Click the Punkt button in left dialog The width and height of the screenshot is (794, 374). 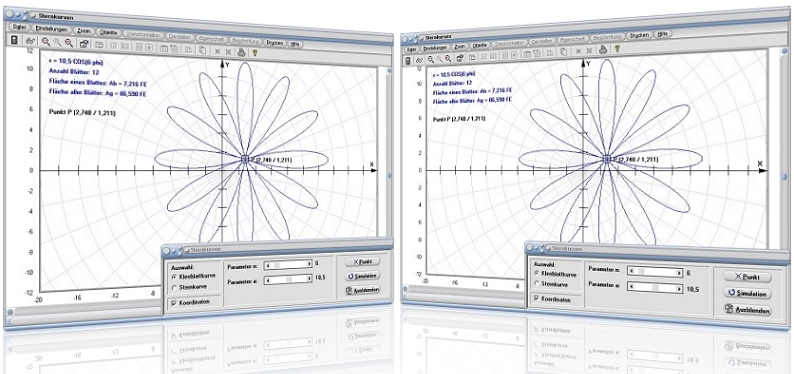pos(362,262)
